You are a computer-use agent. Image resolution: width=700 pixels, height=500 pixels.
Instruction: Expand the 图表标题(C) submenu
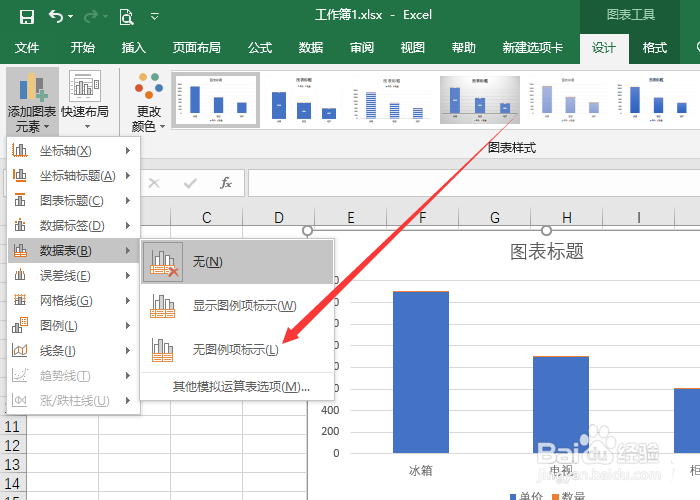point(74,200)
